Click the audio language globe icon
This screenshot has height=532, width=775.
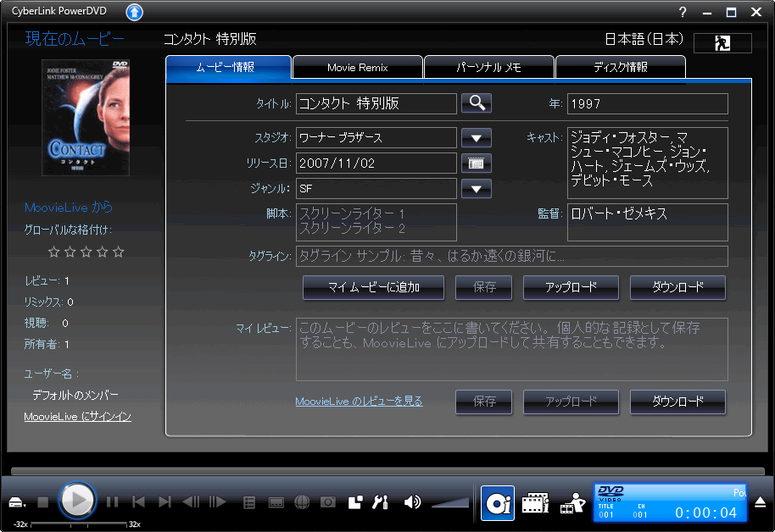click(x=302, y=502)
